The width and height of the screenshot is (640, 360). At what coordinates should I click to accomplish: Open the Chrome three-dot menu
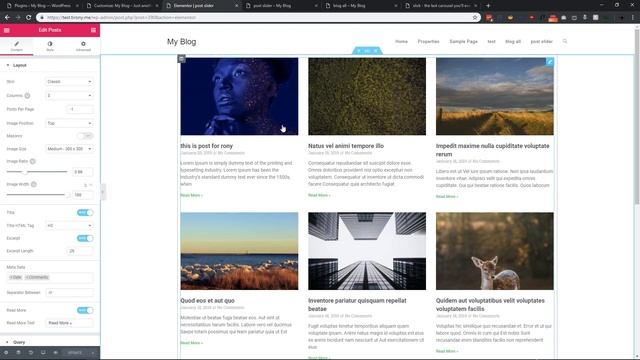pyautogui.click(x=633, y=18)
